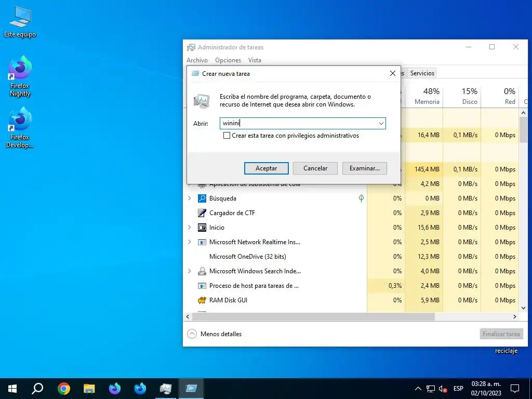Image resolution: width=532 pixels, height=399 pixels.
Task: Click the horizontal scrollbar left arrow
Action: click(x=188, y=316)
